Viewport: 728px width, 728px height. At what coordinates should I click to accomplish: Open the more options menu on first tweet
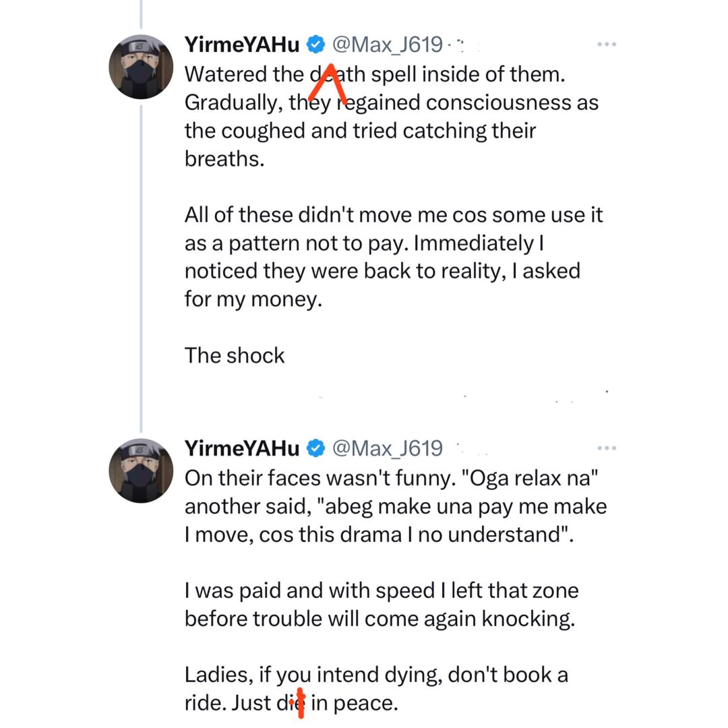(607, 44)
